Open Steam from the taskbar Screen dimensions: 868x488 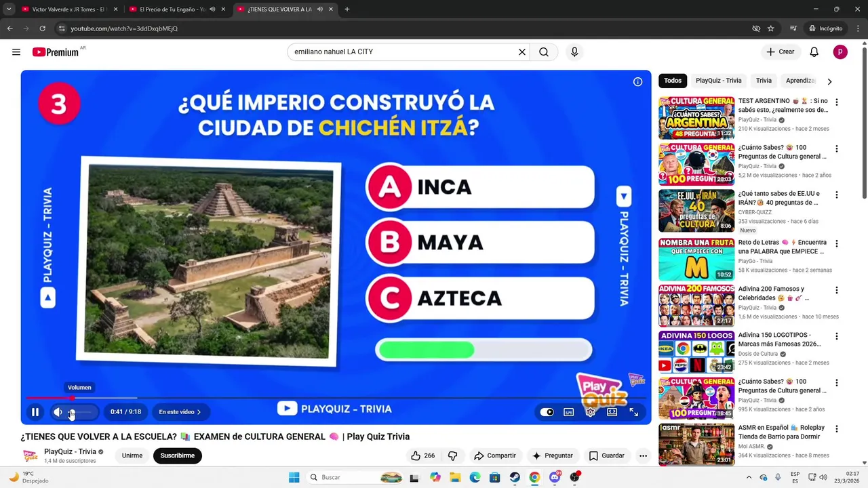pyautogui.click(x=515, y=477)
